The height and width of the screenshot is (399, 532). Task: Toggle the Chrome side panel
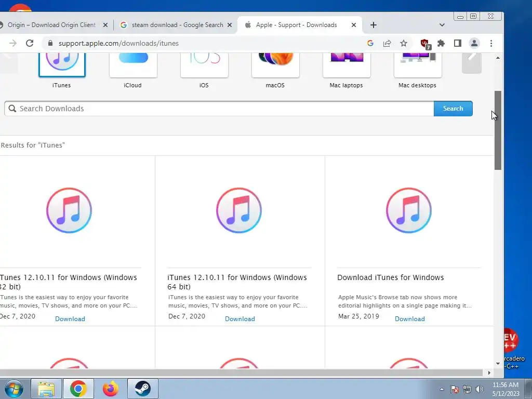[x=457, y=43]
